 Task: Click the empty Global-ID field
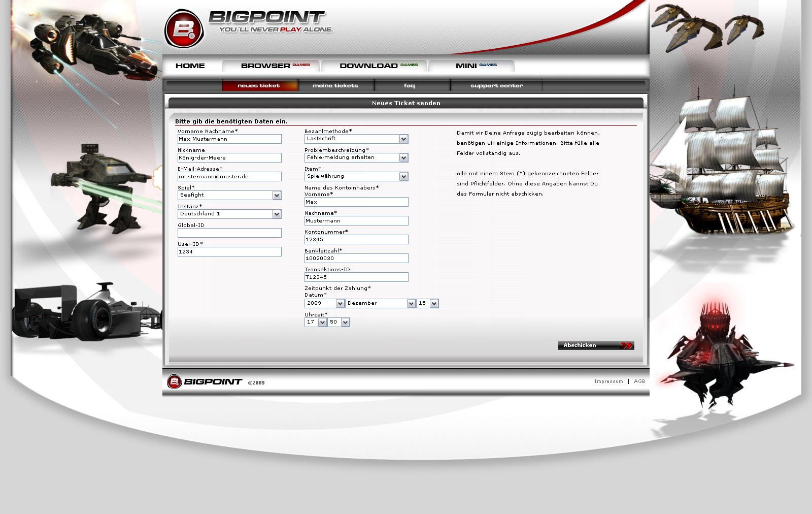[229, 233]
